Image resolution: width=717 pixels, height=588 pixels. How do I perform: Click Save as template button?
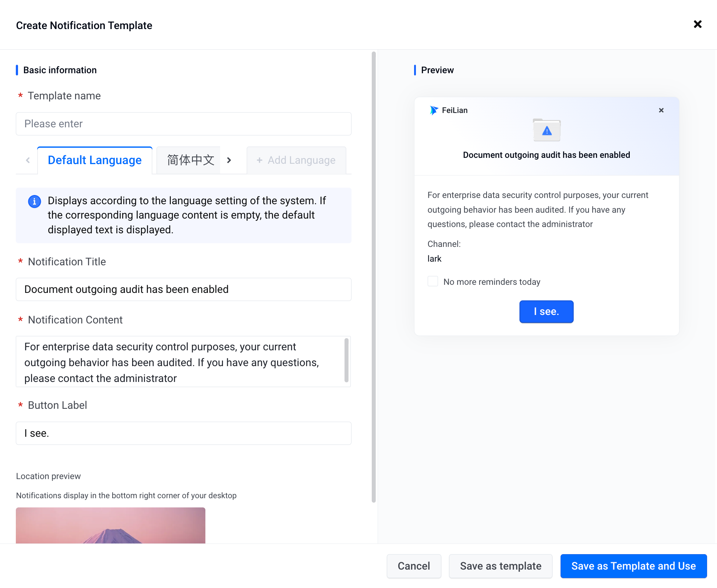pyautogui.click(x=501, y=566)
